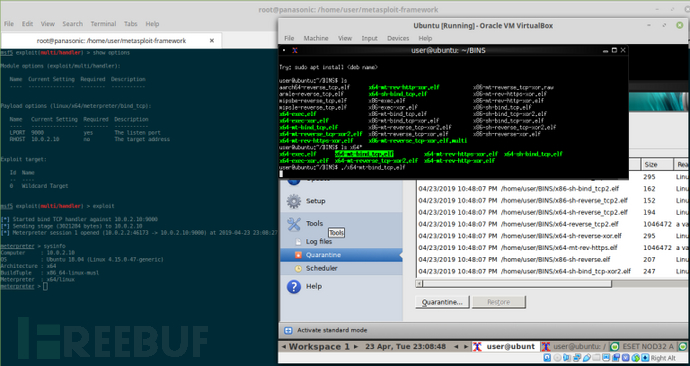690x366 pixels.
Task: Click RHOST 10.0.2.10 value in host terminal
Action: (x=45, y=139)
